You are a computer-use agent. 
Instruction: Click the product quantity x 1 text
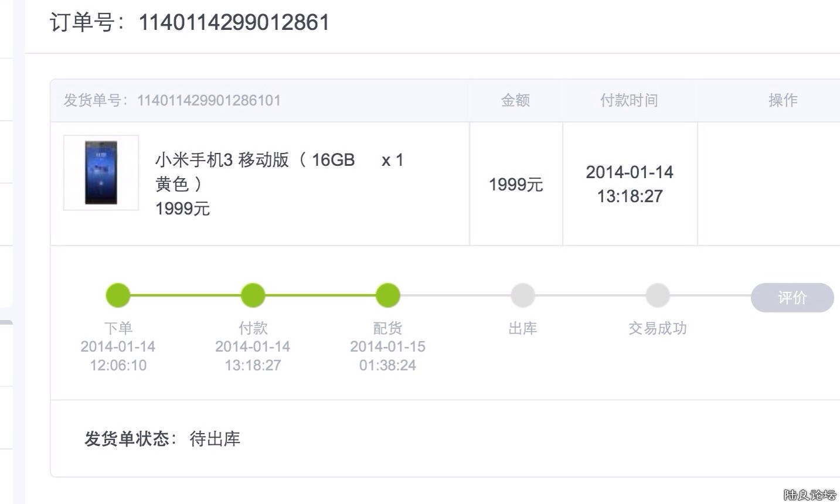click(392, 160)
